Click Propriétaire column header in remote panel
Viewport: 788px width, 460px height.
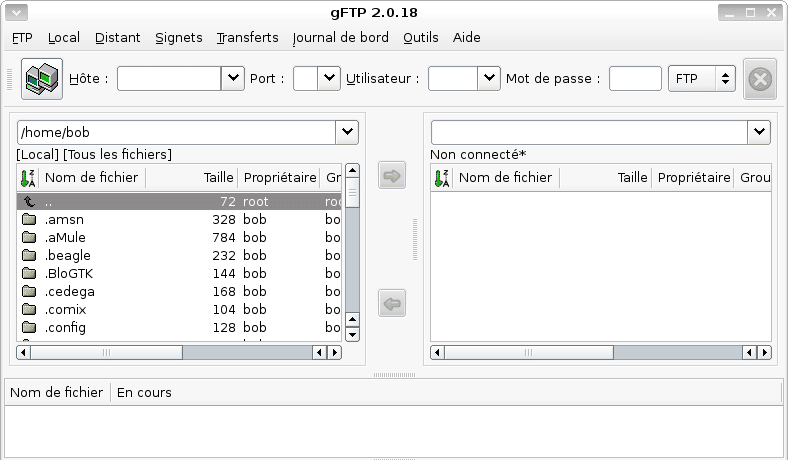694,178
